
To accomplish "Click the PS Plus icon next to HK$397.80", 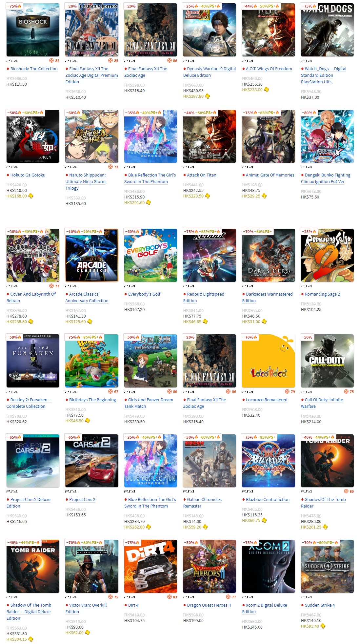I will pos(208,96).
